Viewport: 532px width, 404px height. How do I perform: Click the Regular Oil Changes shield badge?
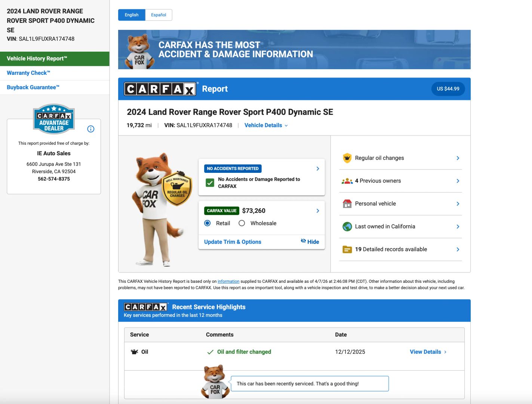177,188
